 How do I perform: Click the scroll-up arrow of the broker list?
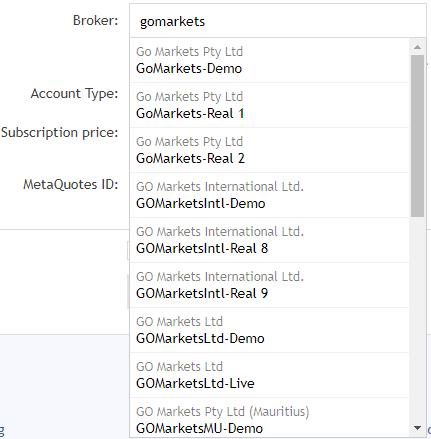417,47
